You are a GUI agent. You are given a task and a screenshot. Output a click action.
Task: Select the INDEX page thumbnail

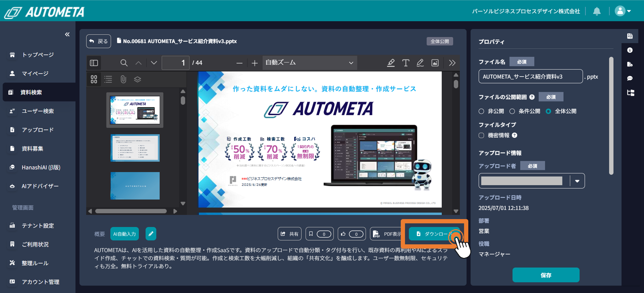(135, 148)
